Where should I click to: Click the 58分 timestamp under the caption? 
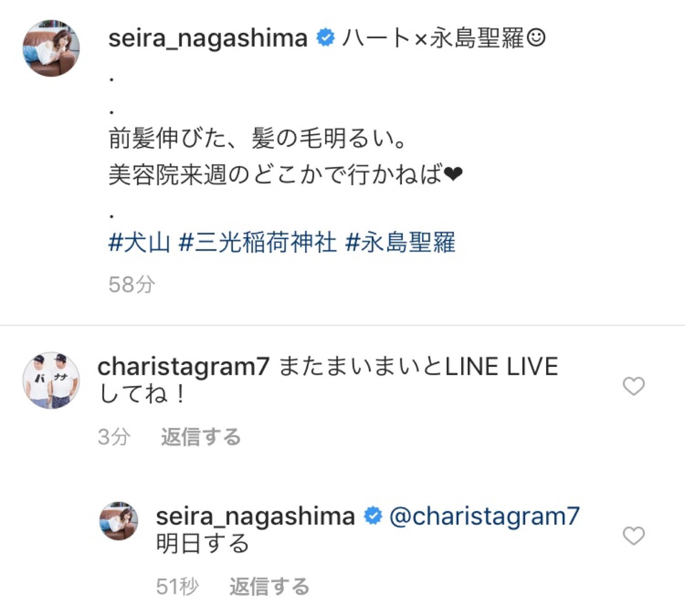point(132,285)
